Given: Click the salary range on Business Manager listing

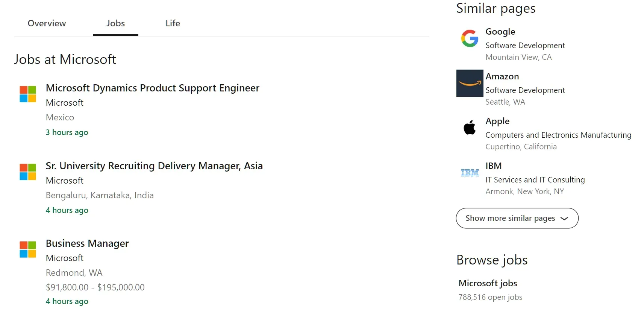Looking at the screenshot, I should pos(95,287).
